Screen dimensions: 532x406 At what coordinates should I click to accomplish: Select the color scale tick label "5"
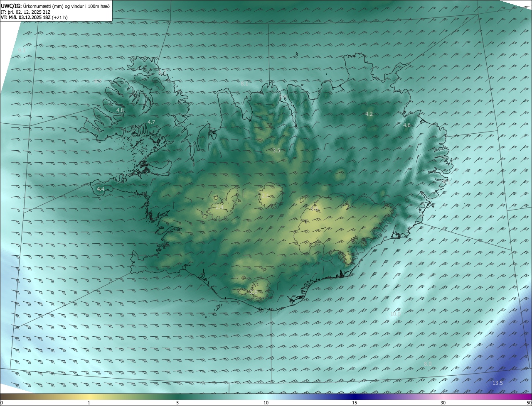[177, 403]
